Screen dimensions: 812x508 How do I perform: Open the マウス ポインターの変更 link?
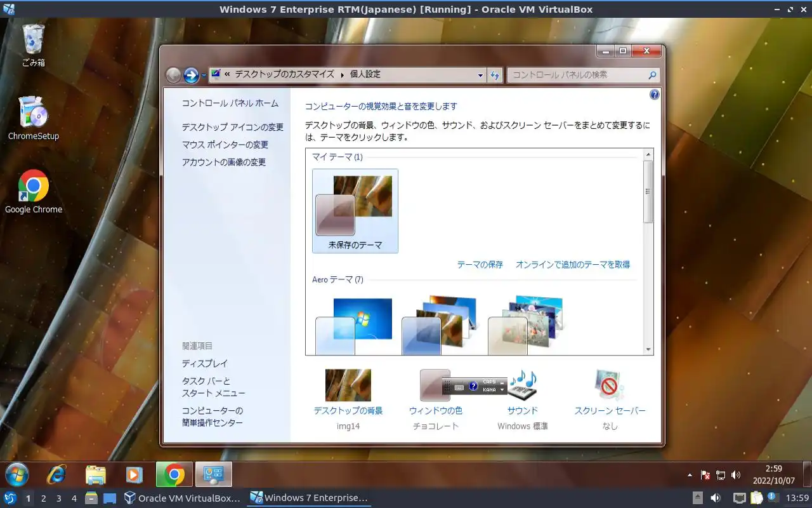[x=225, y=145]
